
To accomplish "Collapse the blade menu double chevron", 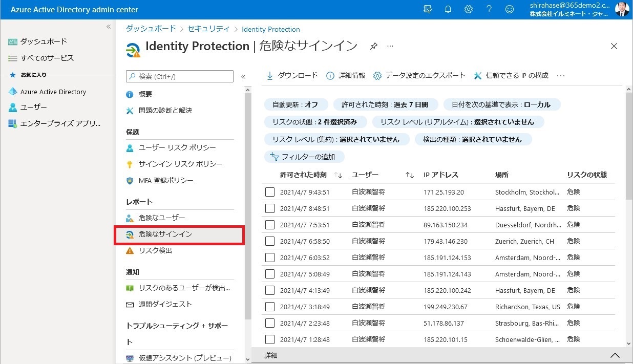I will (x=243, y=77).
